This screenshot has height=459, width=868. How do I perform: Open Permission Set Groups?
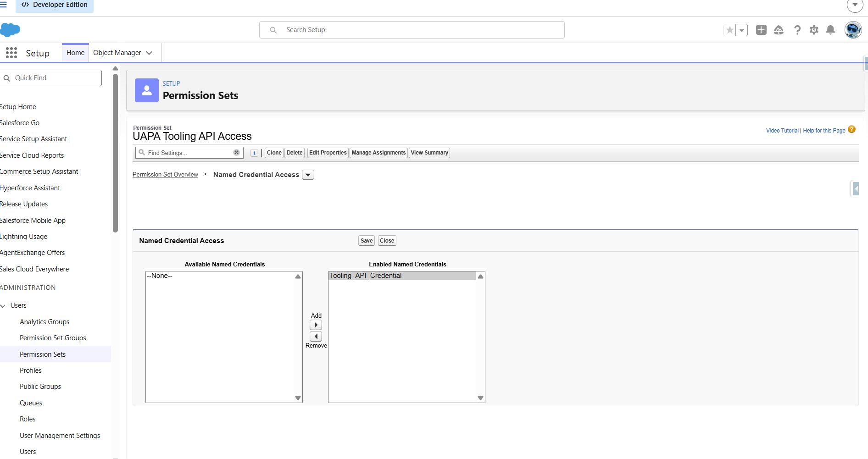pos(53,338)
